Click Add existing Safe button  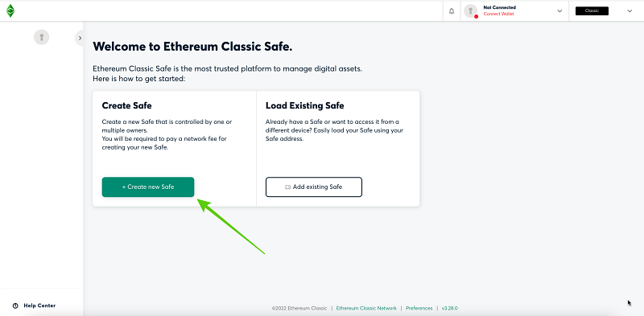click(314, 187)
